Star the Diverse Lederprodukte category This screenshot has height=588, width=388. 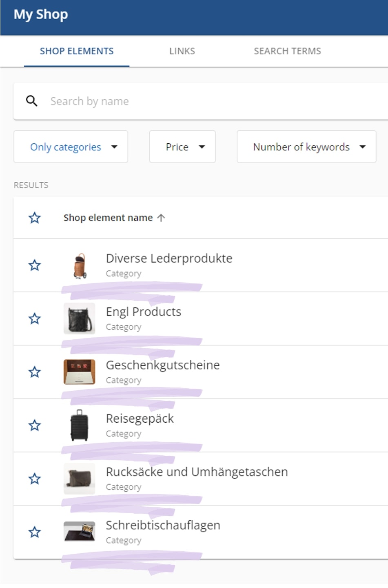(35, 265)
